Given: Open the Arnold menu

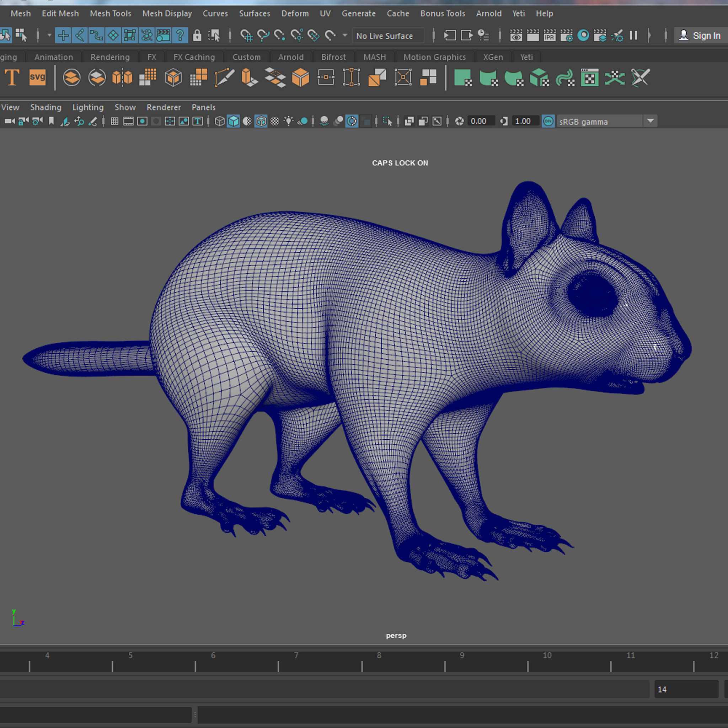Looking at the screenshot, I should [x=489, y=14].
